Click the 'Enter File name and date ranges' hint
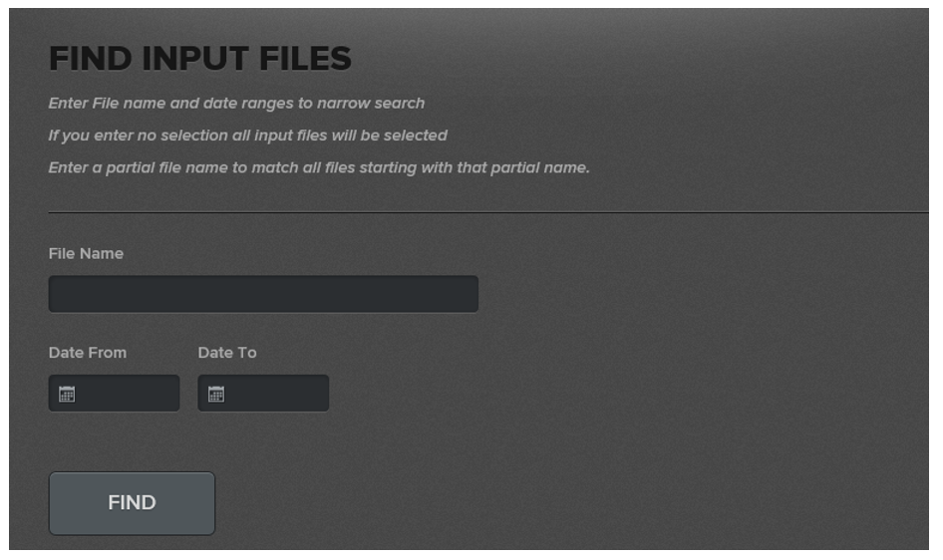 point(236,104)
